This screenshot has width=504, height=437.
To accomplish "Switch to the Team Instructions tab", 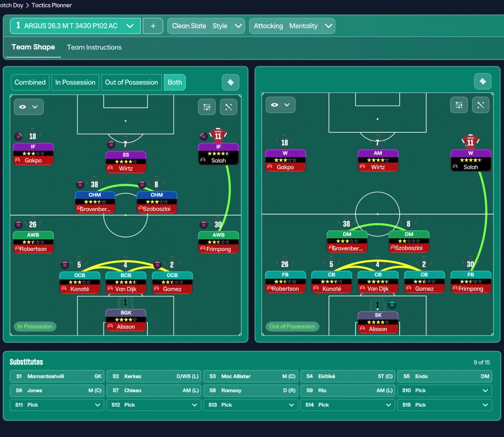I will tap(94, 47).
